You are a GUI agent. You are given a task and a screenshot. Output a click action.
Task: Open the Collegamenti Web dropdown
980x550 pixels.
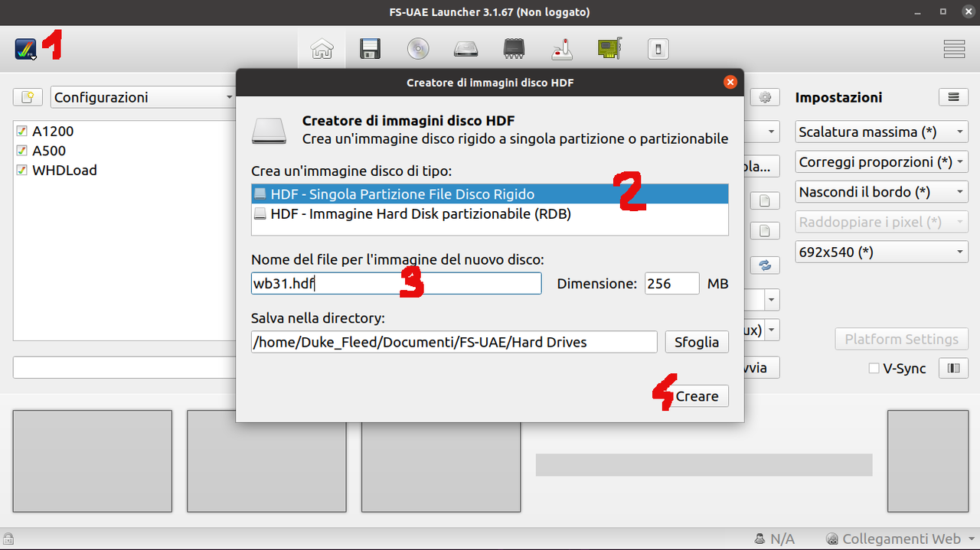coord(900,539)
